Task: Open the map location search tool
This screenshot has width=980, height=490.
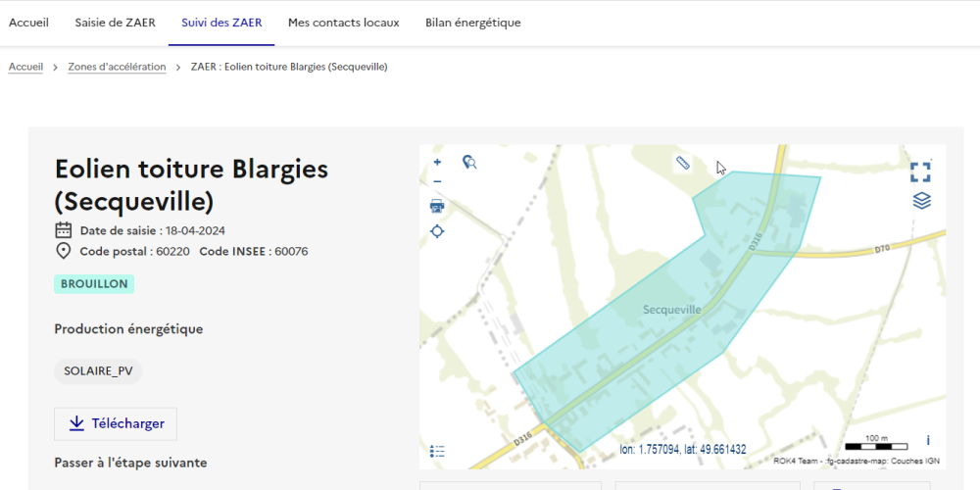Action: pos(469,163)
